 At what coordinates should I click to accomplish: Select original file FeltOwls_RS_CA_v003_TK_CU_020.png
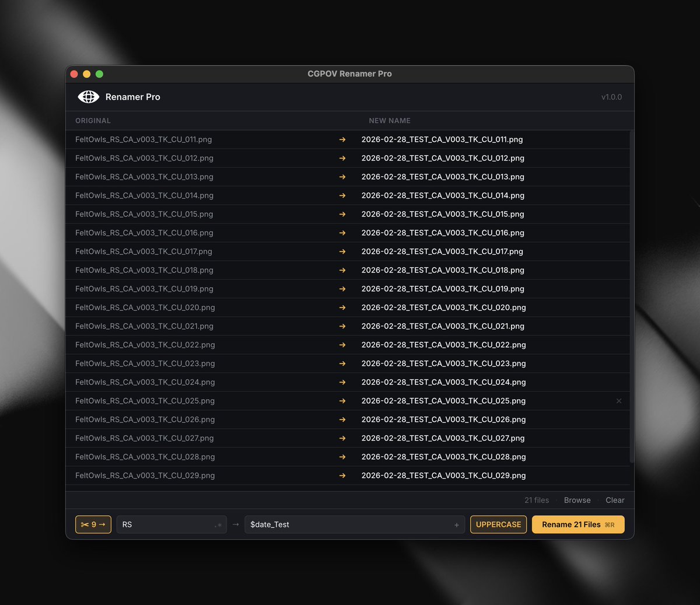tap(145, 307)
